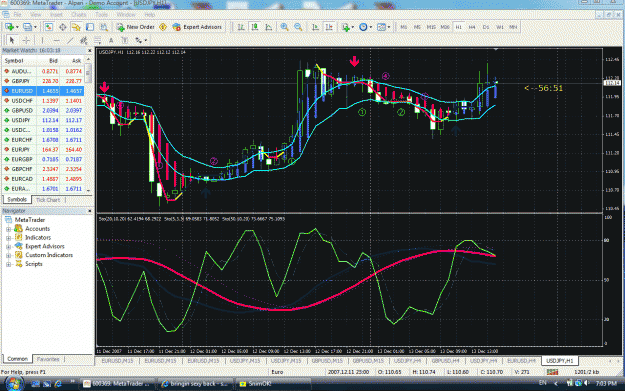Screen dimensions: 625x391
Task: Open the arrows objects dropdown
Action: click(141, 40)
